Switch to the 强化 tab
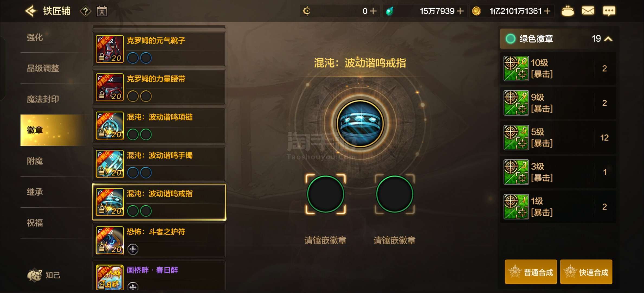The height and width of the screenshot is (293, 644). [x=35, y=37]
